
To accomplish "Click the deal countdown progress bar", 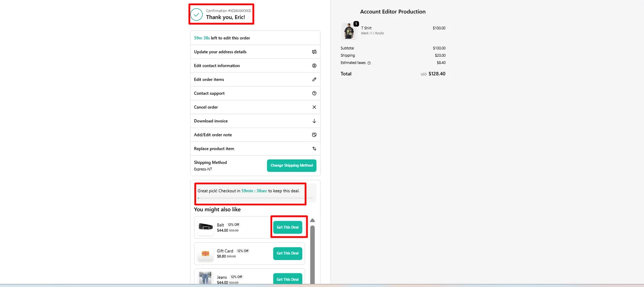I will (x=255, y=198).
